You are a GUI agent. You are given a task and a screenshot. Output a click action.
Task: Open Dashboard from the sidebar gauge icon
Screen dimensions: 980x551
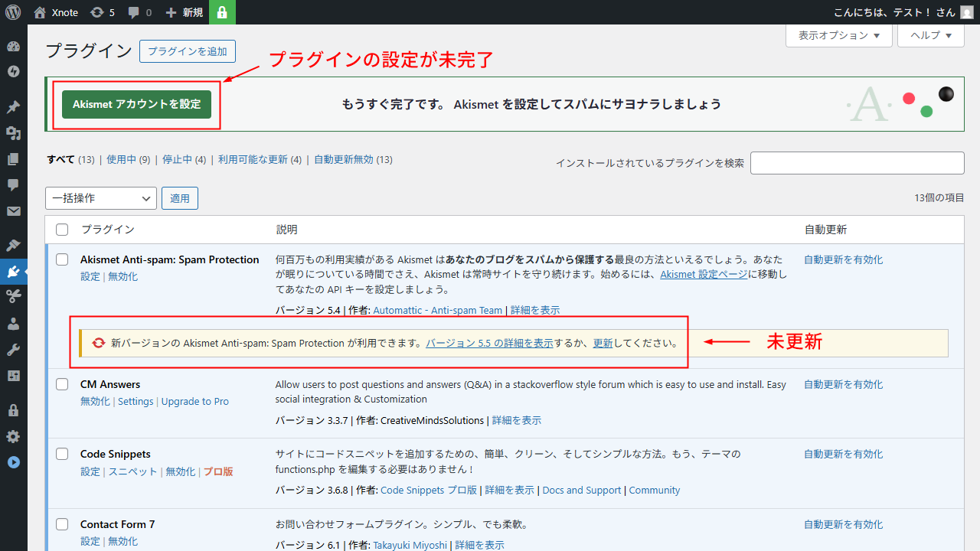coord(13,47)
